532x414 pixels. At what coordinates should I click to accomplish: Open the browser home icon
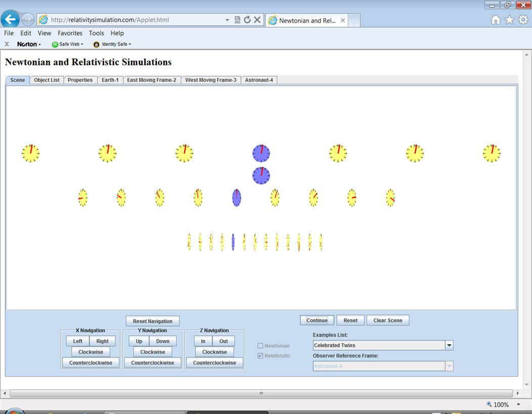(x=496, y=20)
